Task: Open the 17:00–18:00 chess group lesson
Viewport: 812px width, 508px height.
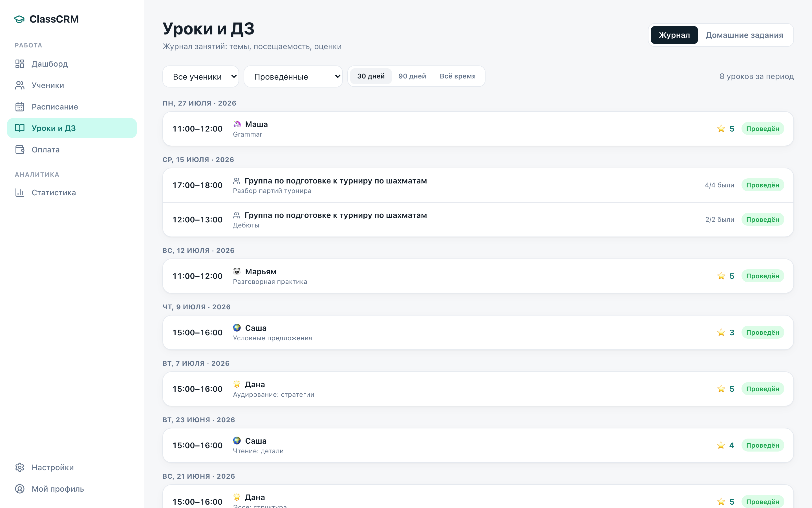Action: [478, 185]
